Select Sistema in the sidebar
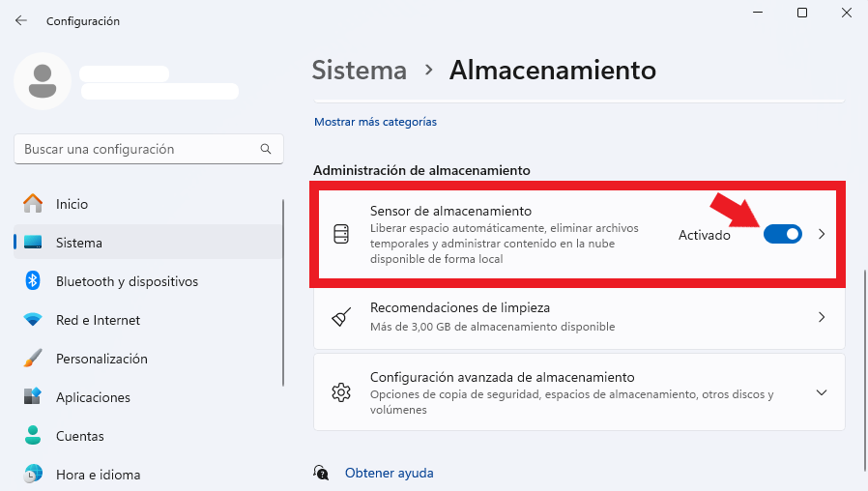This screenshot has width=868, height=491. click(148, 243)
